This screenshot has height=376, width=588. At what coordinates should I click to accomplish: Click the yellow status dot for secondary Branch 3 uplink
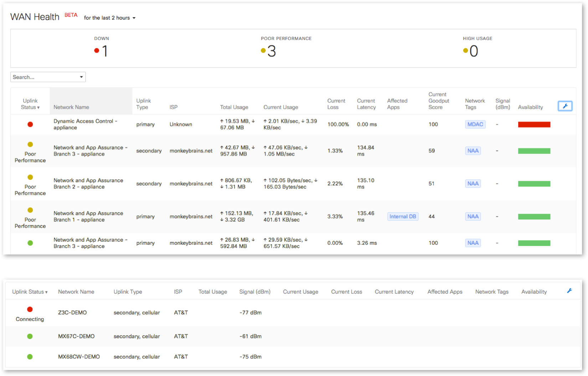pos(30,145)
